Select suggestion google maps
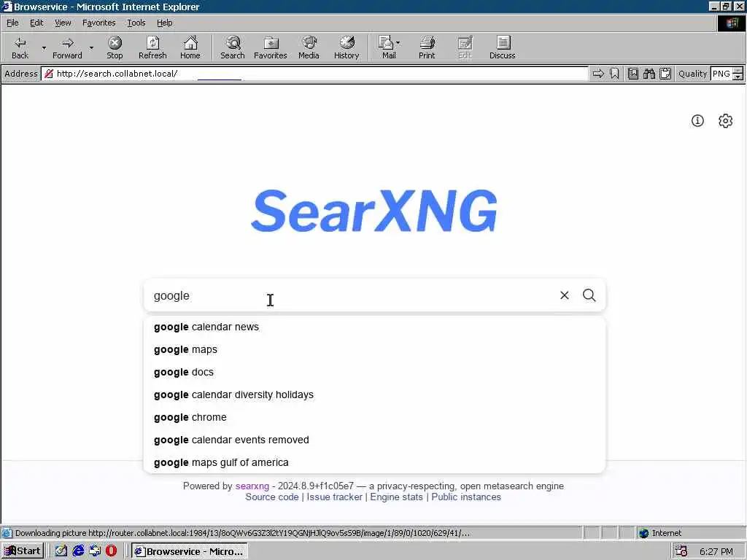747x560 pixels. click(x=374, y=349)
